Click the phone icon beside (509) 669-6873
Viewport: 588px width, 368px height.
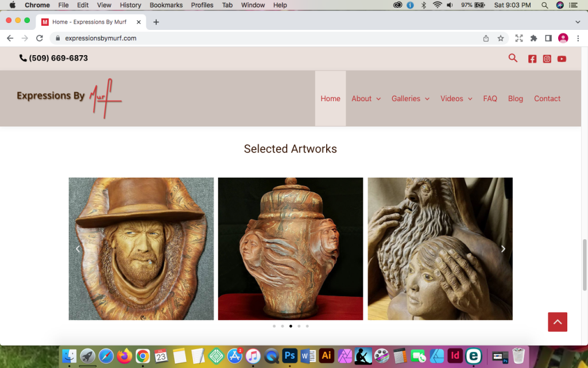(22, 57)
